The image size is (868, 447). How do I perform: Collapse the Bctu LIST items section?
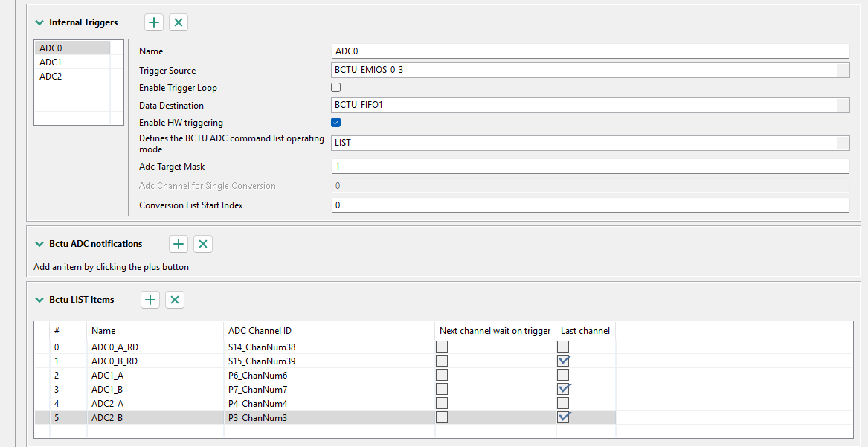click(x=39, y=300)
